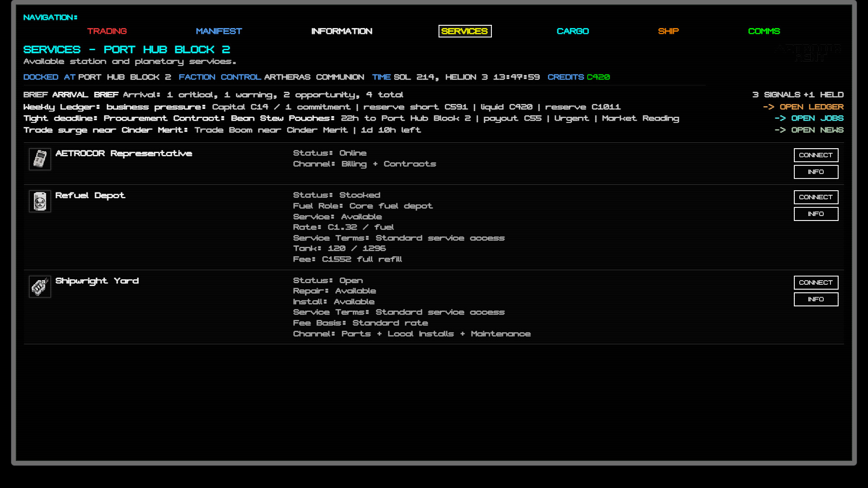View INFO for AETROCOR Representative
Viewport: 868px width, 488px height.
coord(816,172)
